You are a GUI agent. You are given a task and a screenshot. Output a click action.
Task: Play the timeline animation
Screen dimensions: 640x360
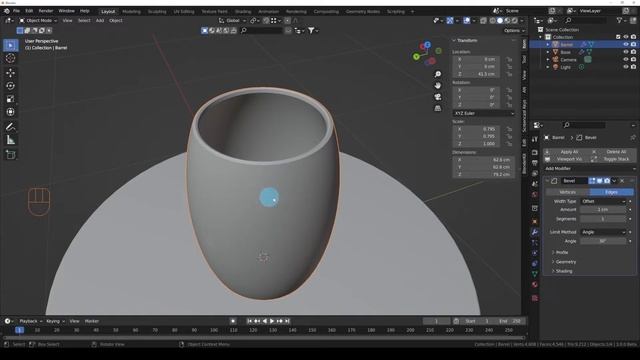point(272,322)
